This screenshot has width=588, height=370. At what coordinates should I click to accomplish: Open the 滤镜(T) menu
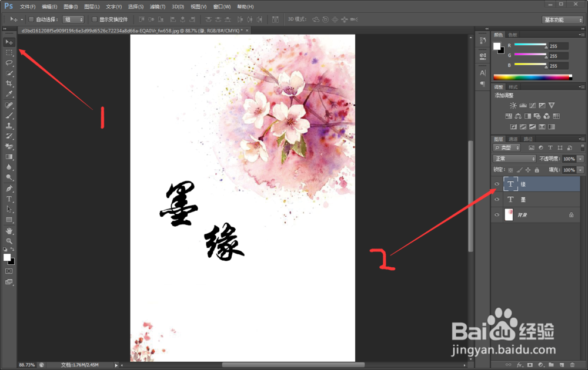point(157,6)
